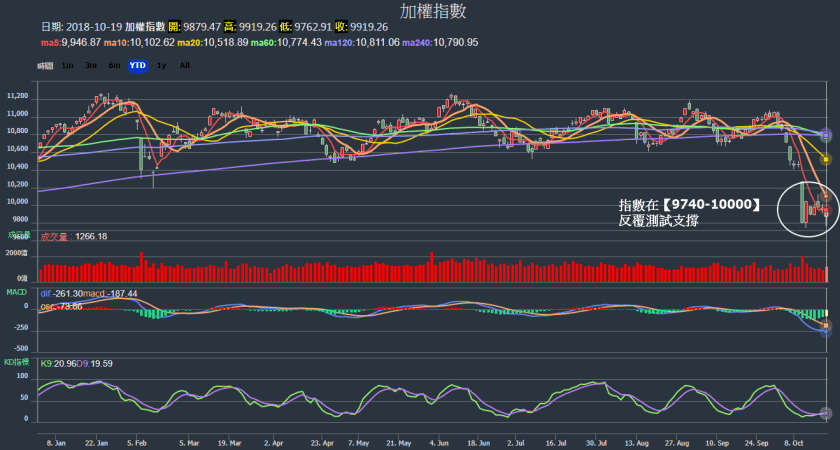Show All data range
This screenshot has height=450, width=840.
184,65
